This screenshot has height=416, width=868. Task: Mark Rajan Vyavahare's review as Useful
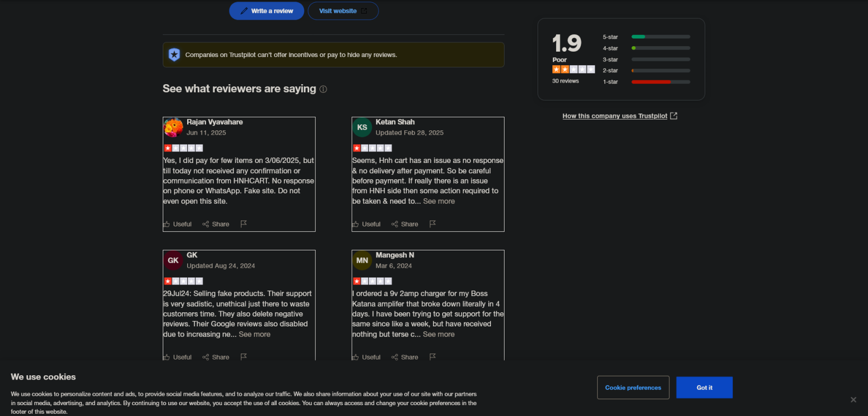click(177, 224)
